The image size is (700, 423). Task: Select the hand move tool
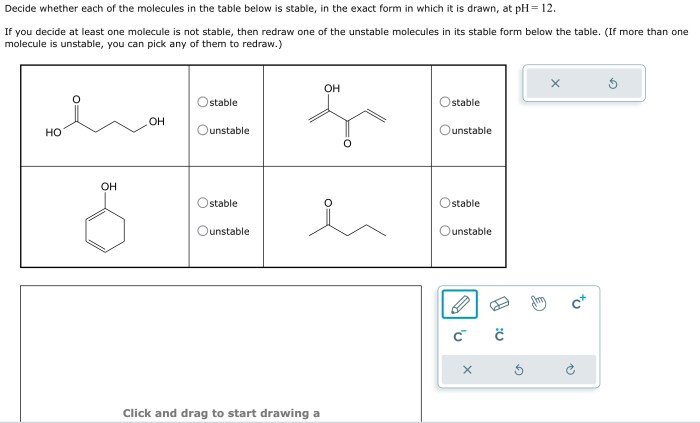pos(538,304)
